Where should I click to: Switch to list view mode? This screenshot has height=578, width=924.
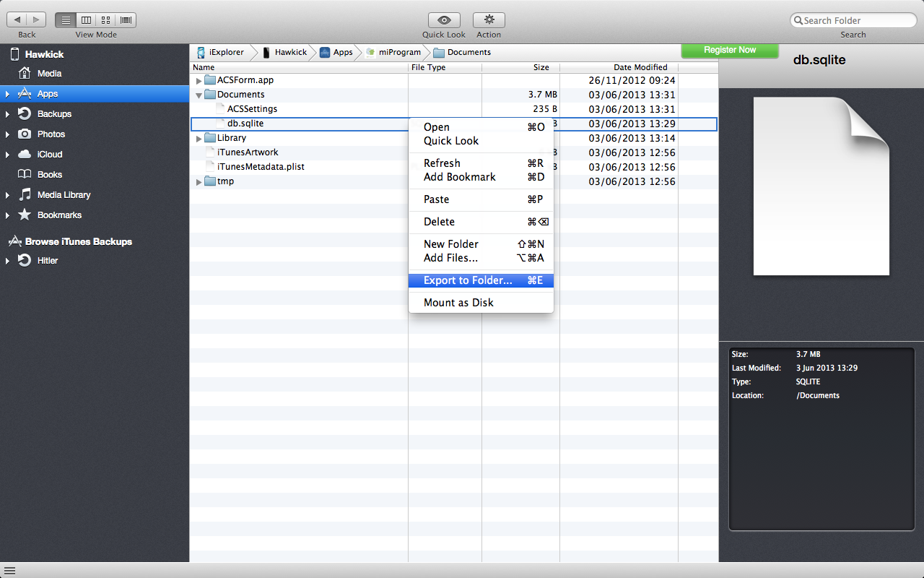[66, 20]
